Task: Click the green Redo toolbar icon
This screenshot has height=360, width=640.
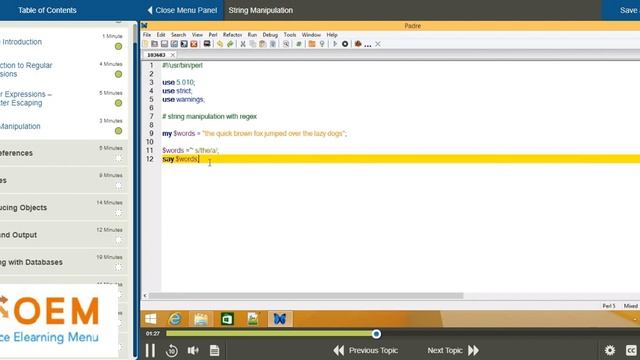Action: 230,44
